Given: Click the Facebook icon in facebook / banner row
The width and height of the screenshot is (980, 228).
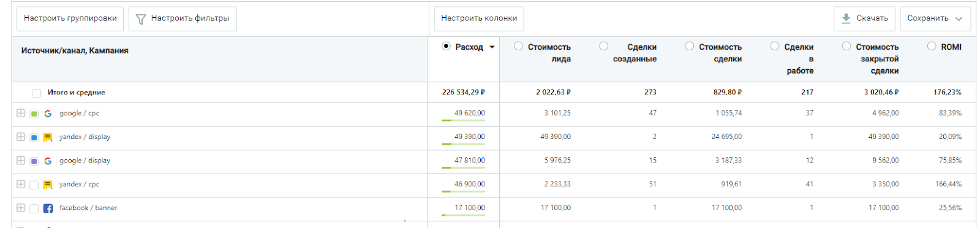Looking at the screenshot, I should [x=48, y=208].
